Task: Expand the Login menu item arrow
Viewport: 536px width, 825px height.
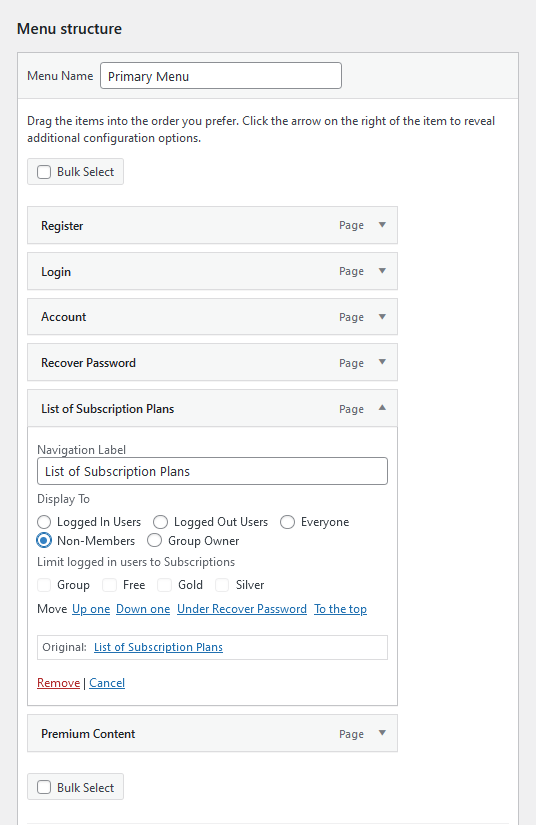Action: [x=382, y=271]
